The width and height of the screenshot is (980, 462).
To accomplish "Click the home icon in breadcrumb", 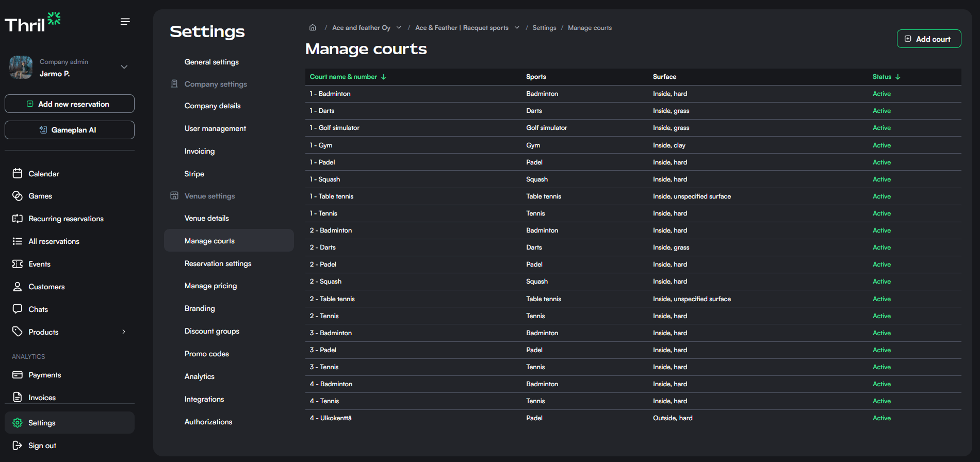I will 313,28.
